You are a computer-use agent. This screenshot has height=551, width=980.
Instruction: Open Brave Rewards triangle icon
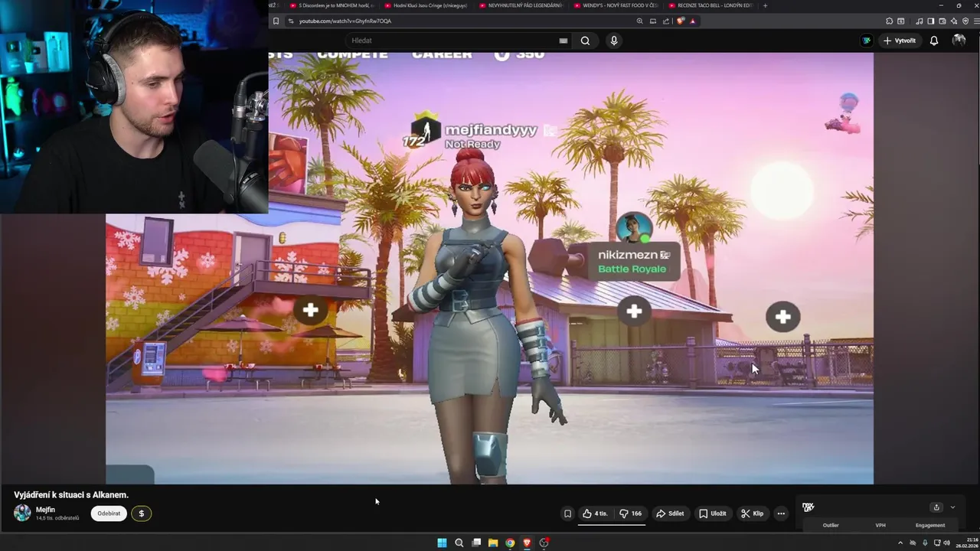[x=693, y=21]
